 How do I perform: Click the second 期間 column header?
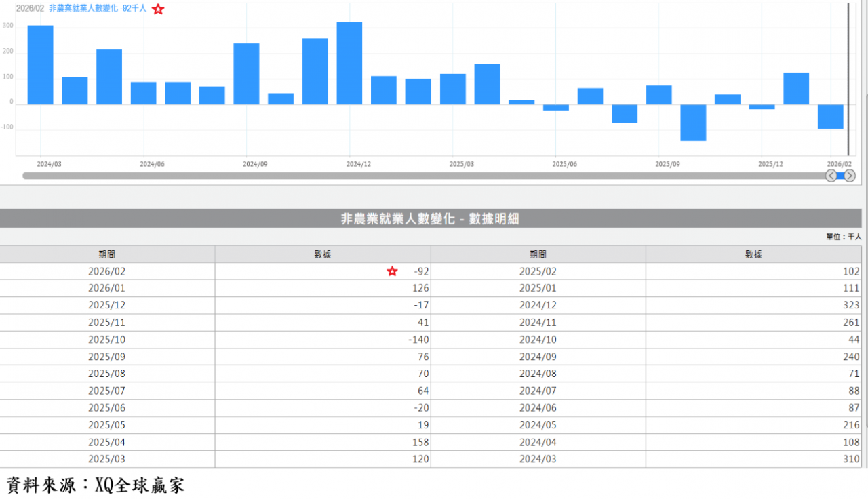point(538,254)
